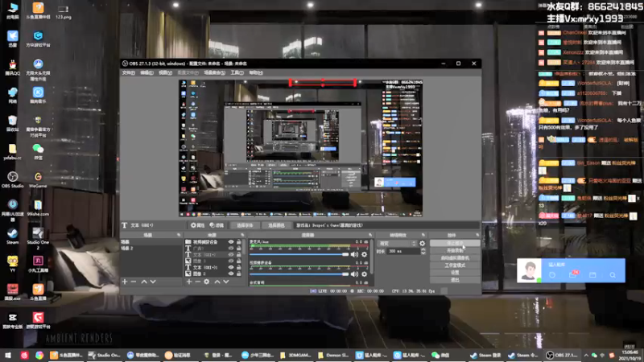
Task: Open the ydabu.cc folder on the desktop
Action: 12,151
